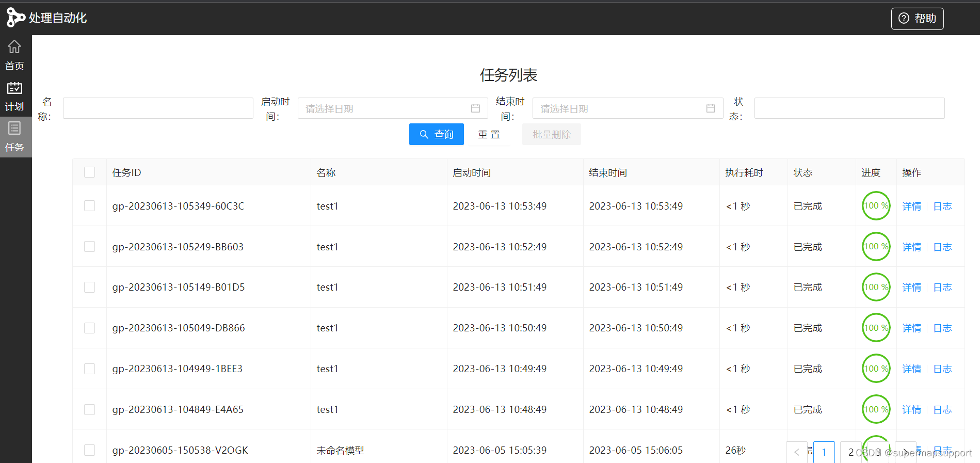Open 日志 for task gp-20230613-105049-DB866
980x463 pixels.
[x=942, y=328]
